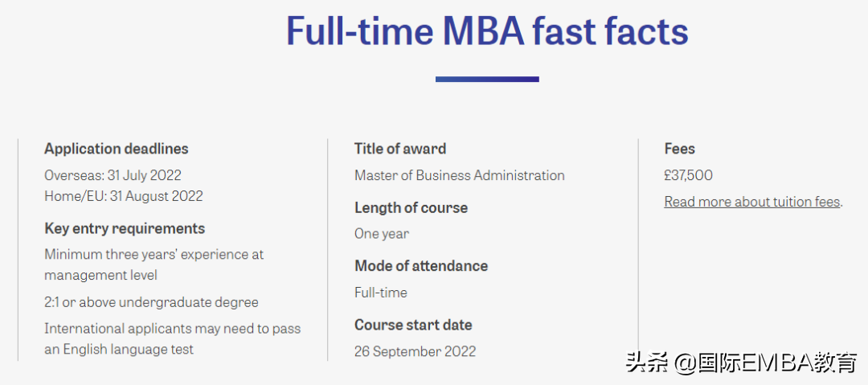Image resolution: width=868 pixels, height=385 pixels.
Task: Click the Key entry requirements heading
Action: pos(125,228)
